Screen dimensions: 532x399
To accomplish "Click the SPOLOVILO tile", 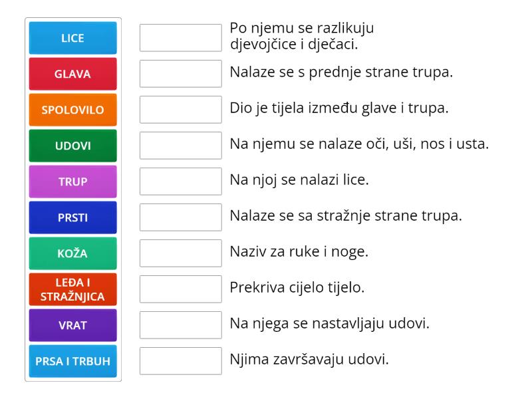I will (72, 110).
